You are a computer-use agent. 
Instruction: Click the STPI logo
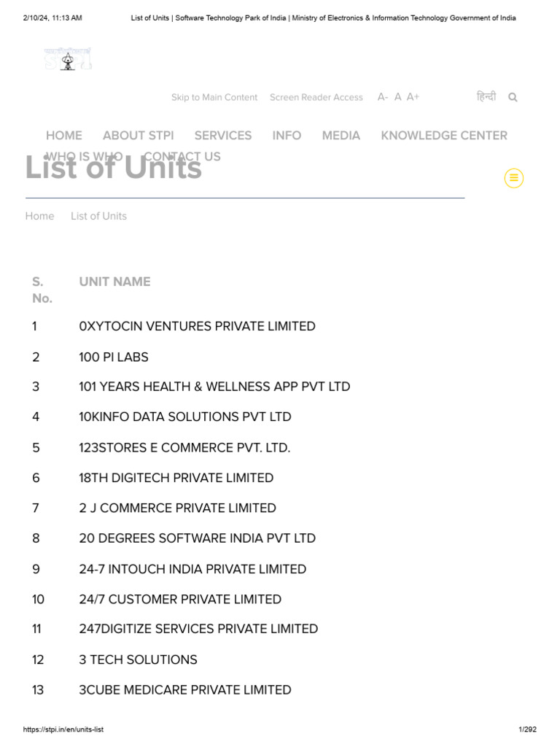point(68,59)
